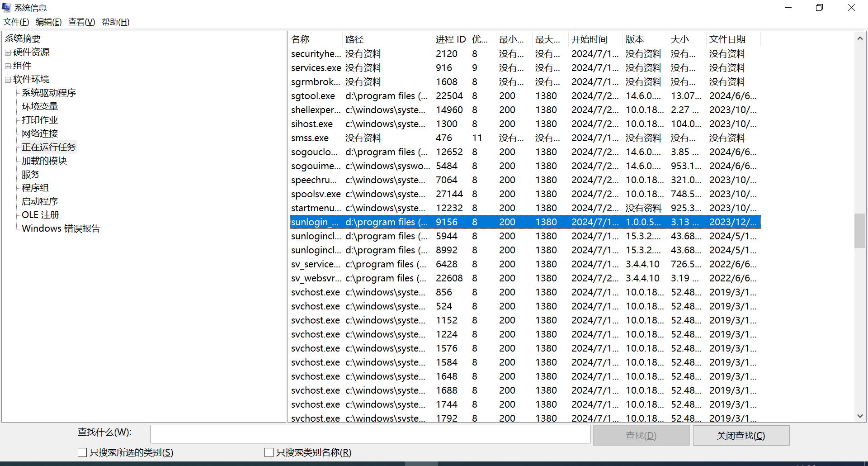Click in the 查找什么 search field

370,434
